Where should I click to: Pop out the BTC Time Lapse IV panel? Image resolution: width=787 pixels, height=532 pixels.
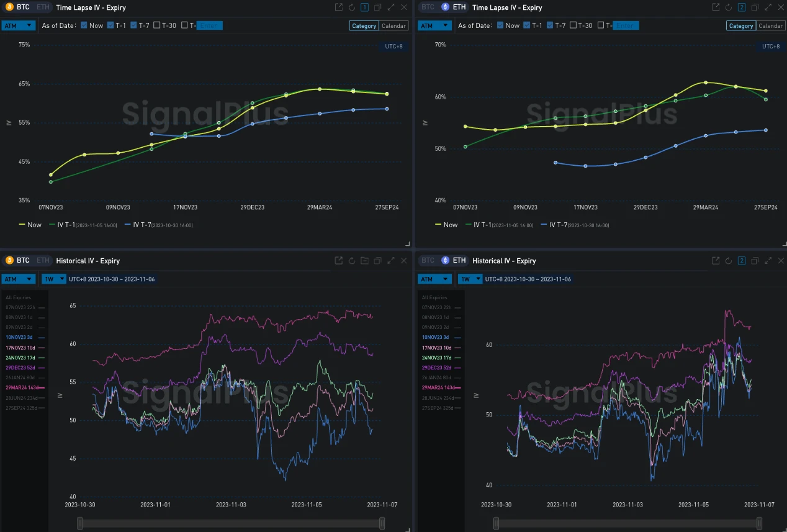(338, 7)
